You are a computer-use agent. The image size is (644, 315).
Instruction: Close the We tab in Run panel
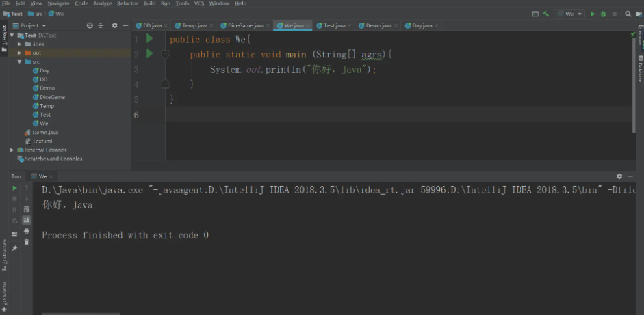[x=52, y=176]
